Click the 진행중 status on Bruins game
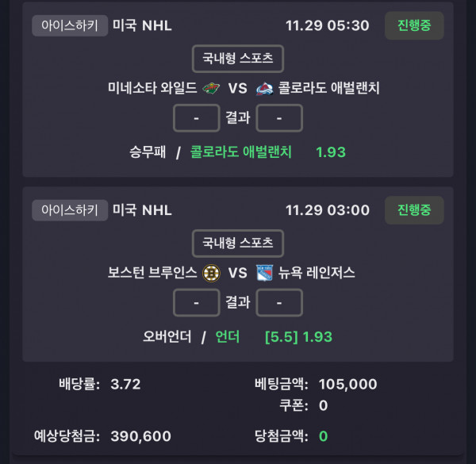Image resolution: width=476 pixels, height=464 pixels. coord(413,210)
